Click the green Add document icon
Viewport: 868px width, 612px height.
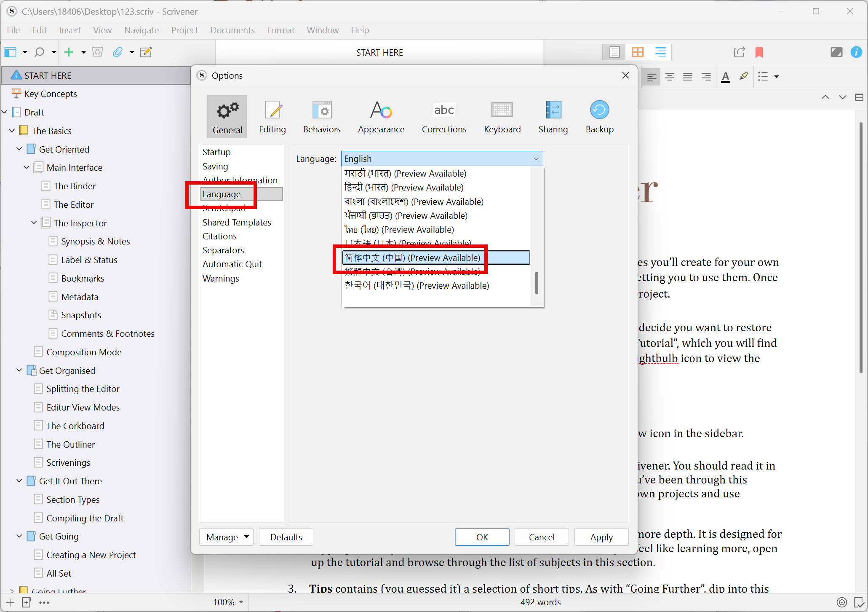click(x=69, y=52)
